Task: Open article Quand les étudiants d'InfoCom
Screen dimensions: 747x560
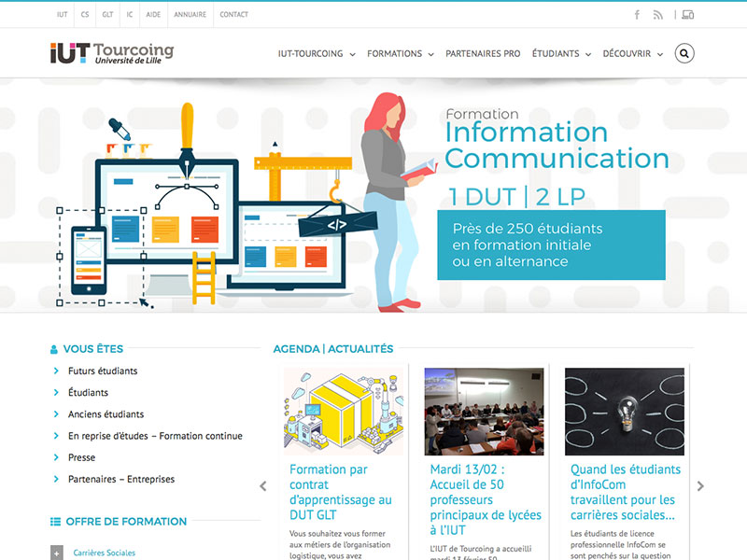Action: (x=625, y=492)
